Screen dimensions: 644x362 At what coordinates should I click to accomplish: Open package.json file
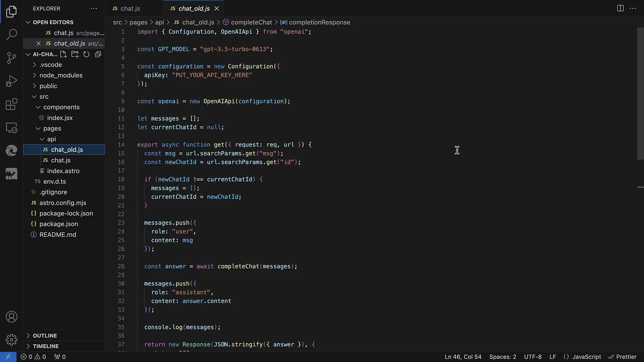(64, 224)
